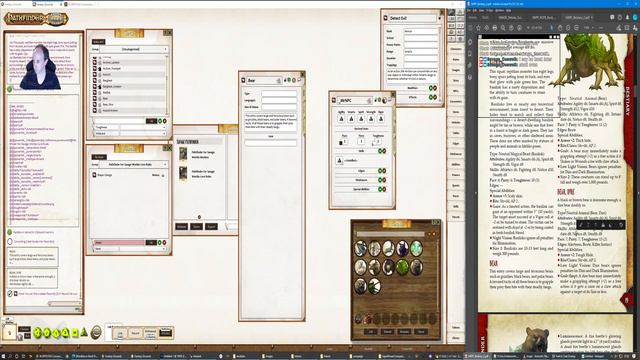Image resolution: width=640 pixels, height=360 pixels.
Task: Open Bear, Dire entry in NPC list
Action: click(x=109, y=104)
